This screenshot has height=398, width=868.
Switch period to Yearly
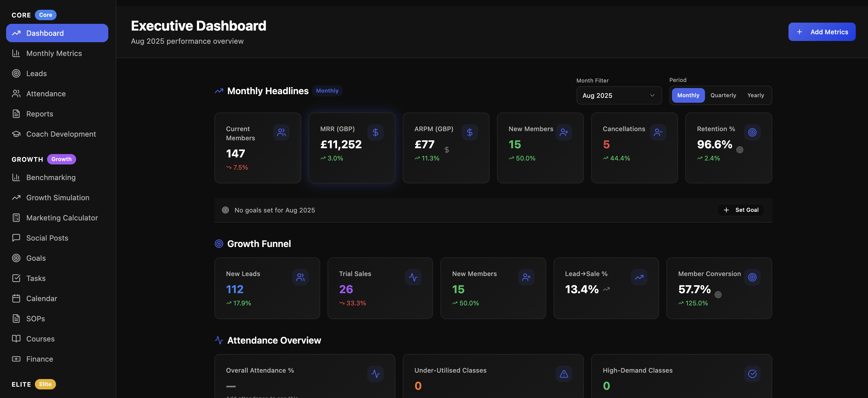point(755,95)
